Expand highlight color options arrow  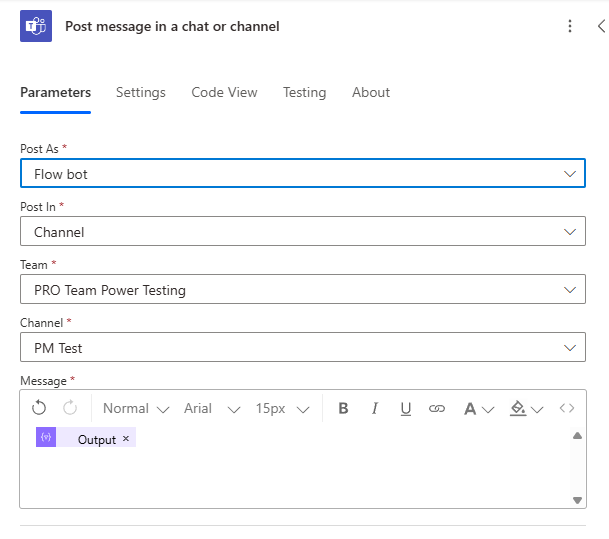tap(537, 409)
